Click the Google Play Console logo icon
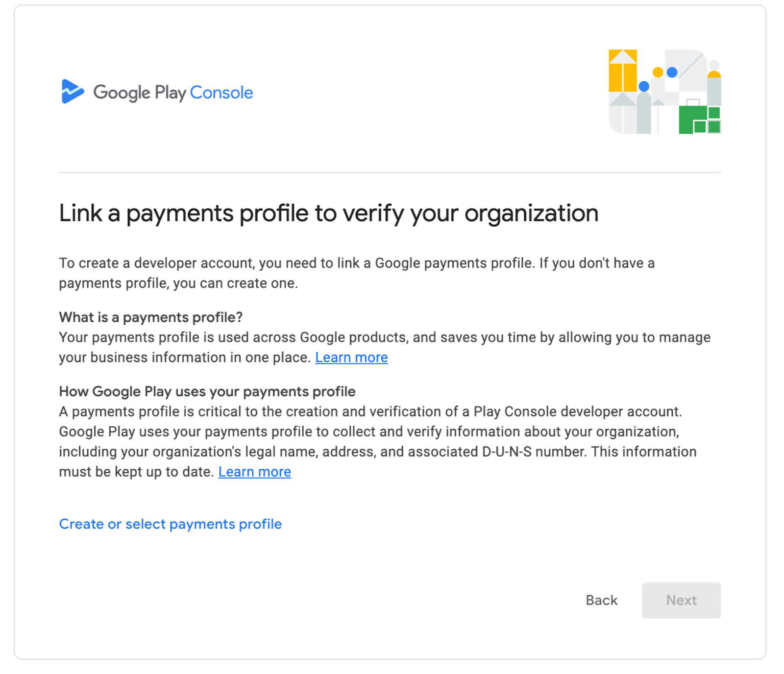Screen dimensions: 784x674 [72, 92]
